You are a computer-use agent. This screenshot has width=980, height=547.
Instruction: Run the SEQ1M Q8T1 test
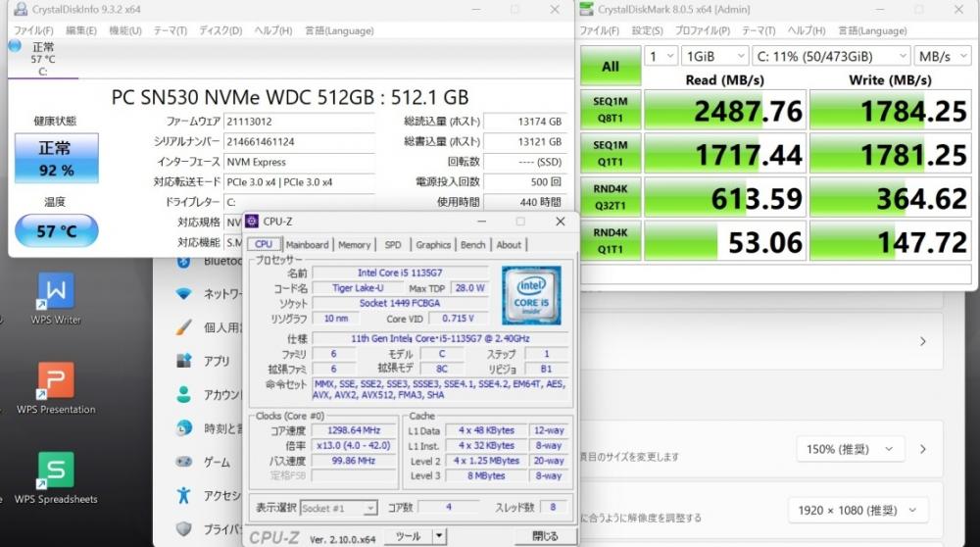coord(611,110)
